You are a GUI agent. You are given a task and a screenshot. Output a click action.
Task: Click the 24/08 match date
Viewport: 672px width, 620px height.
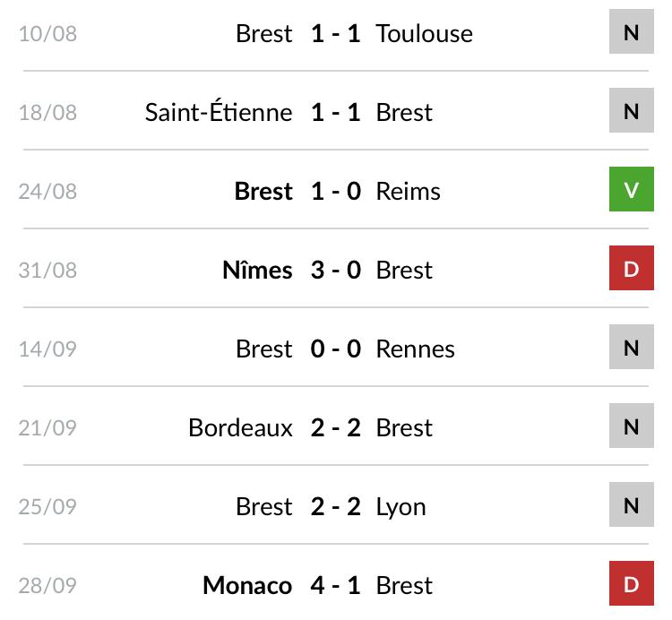[x=47, y=191]
